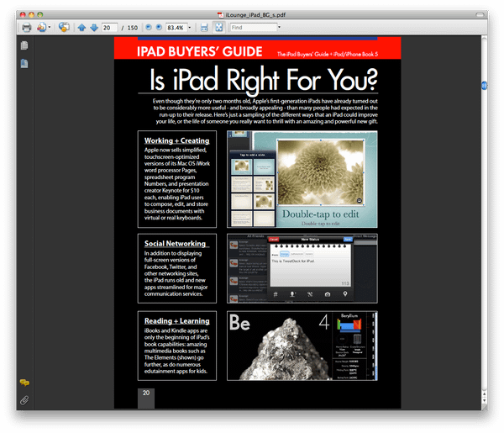Image resolution: width=504 pixels, height=433 pixels.
Task: Click the zoom out minus button
Action: click(x=149, y=28)
